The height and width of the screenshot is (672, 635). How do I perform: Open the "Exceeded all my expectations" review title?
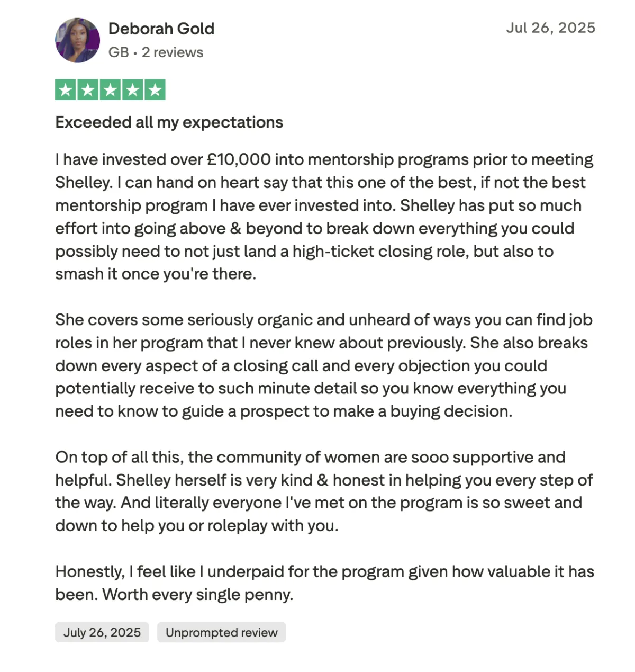tap(169, 122)
